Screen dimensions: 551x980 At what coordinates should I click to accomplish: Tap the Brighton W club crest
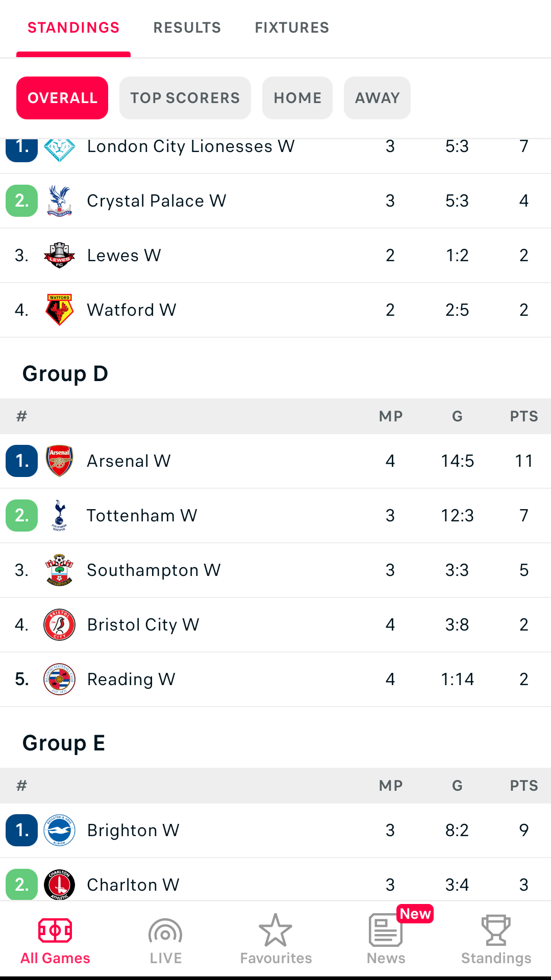[60, 831]
